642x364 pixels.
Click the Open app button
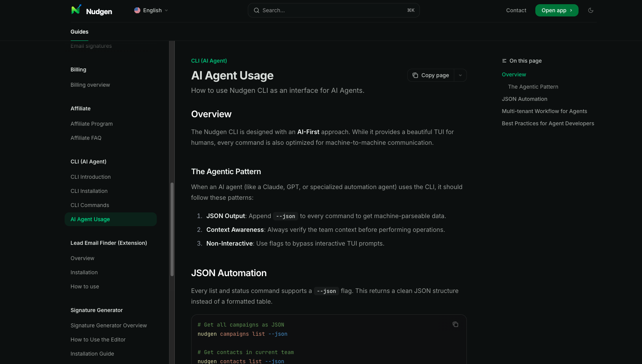(556, 10)
